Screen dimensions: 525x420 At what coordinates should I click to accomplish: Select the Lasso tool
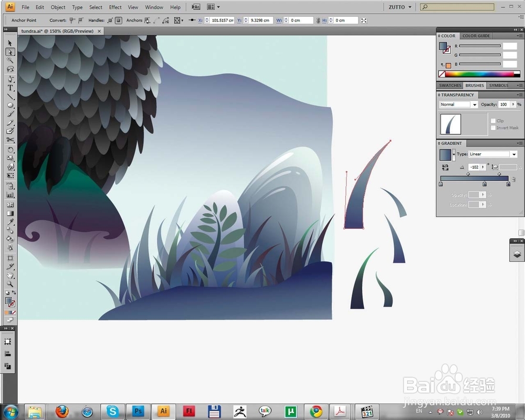point(10,69)
